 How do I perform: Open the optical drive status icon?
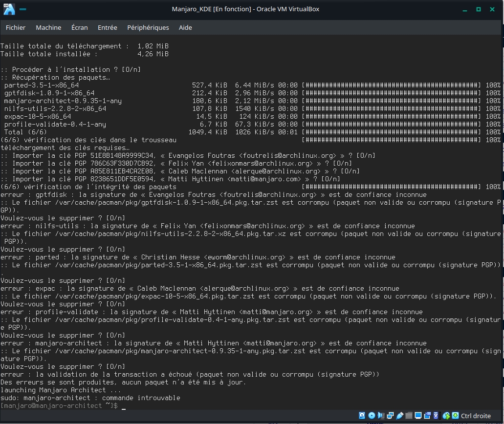[372, 416]
